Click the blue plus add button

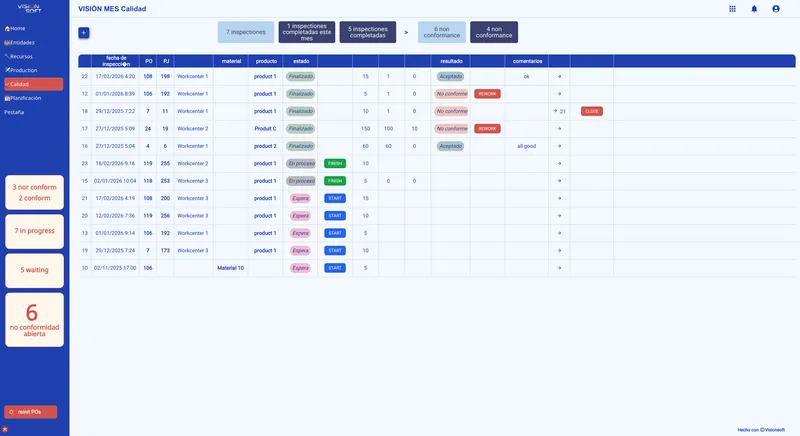click(x=84, y=33)
